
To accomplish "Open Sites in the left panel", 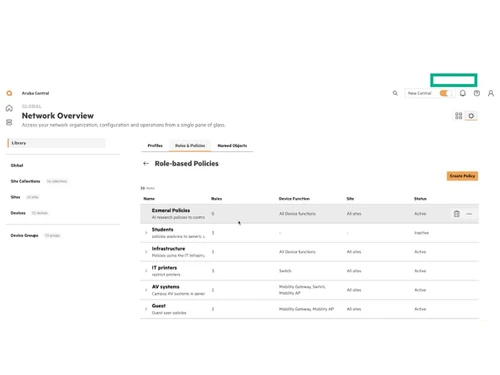I will [15, 197].
